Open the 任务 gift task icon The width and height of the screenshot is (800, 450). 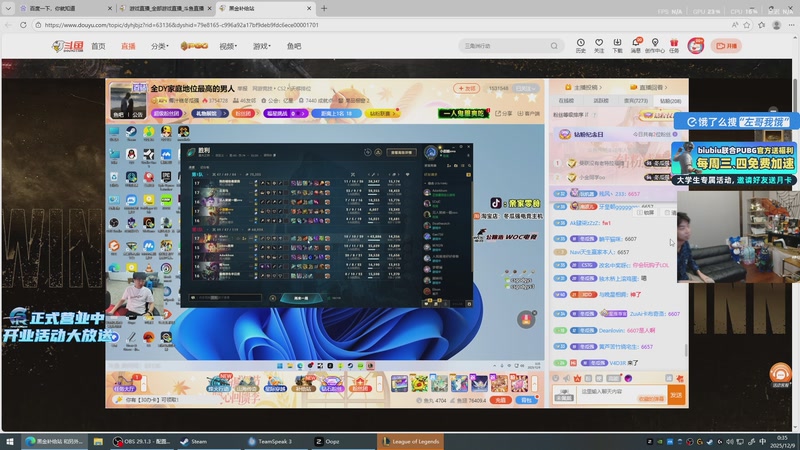click(x=674, y=45)
